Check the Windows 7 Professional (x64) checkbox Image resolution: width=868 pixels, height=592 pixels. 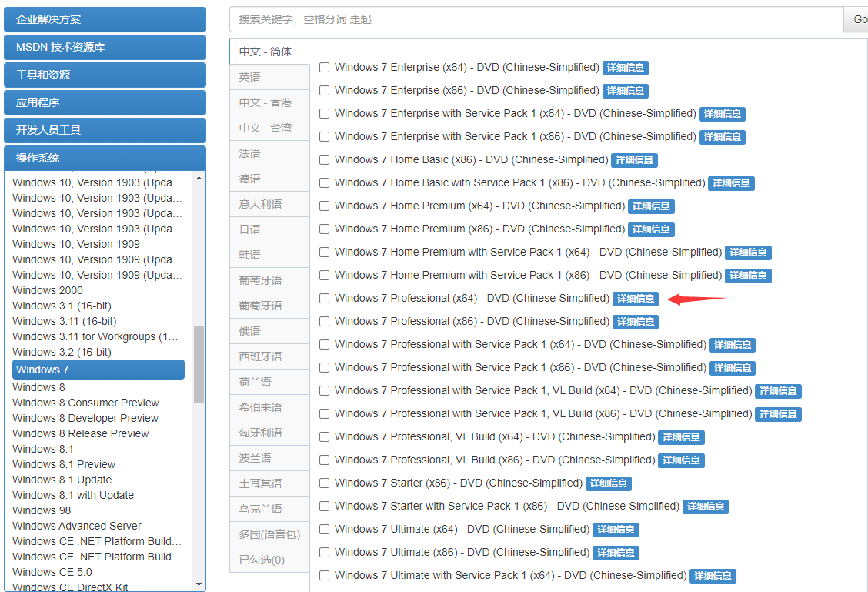(x=324, y=298)
